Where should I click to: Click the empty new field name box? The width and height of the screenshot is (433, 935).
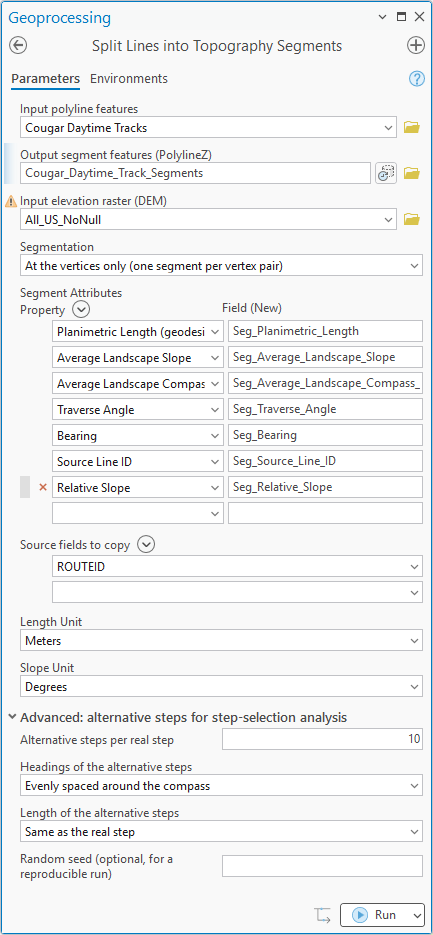pyautogui.click(x=325, y=513)
